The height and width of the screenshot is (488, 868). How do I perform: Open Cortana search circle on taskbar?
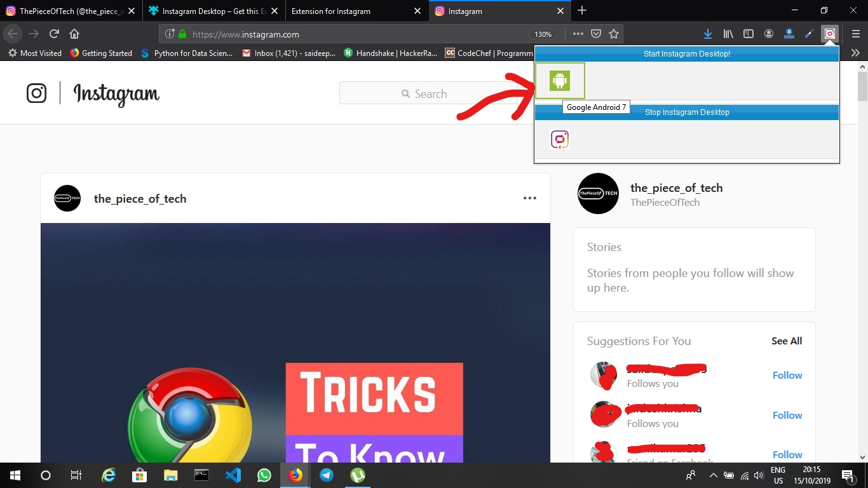46,475
